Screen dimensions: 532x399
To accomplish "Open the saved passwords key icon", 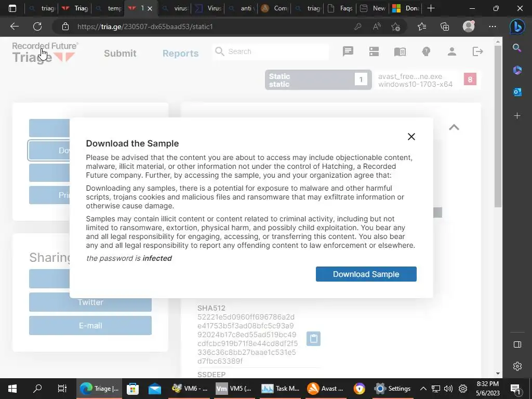I will click(x=357, y=26).
